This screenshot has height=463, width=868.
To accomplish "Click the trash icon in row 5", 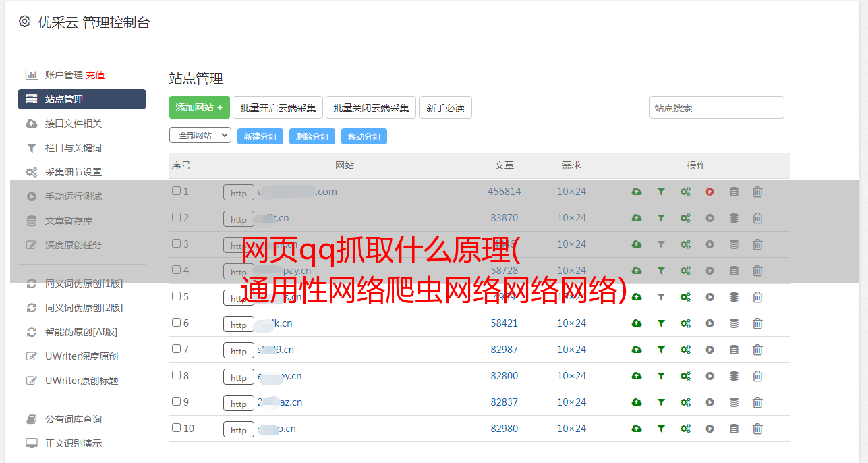I will point(757,297).
